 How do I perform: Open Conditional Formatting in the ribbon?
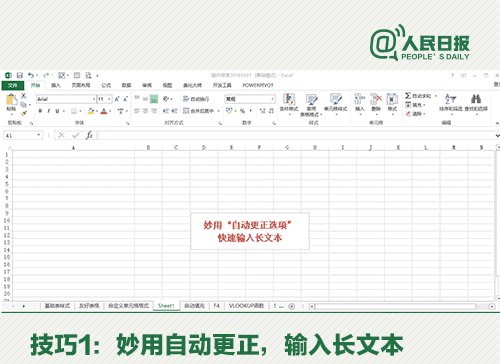click(x=289, y=102)
